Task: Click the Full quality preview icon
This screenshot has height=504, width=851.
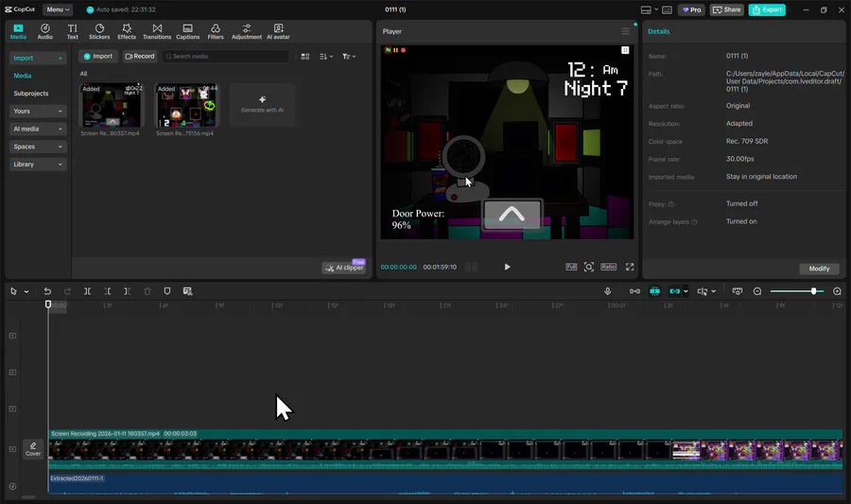Action: (571, 267)
